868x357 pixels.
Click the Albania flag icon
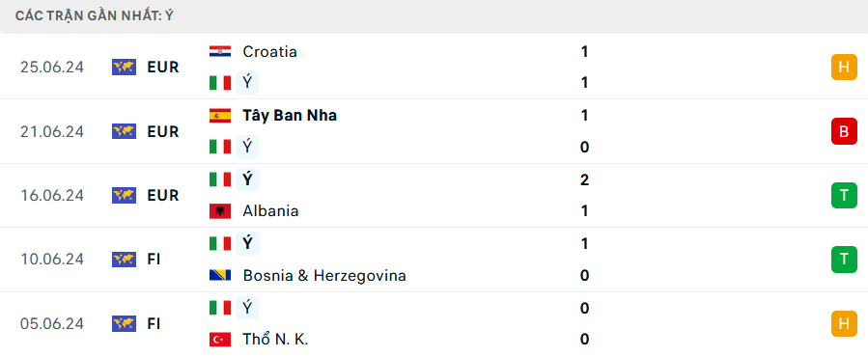[220, 211]
